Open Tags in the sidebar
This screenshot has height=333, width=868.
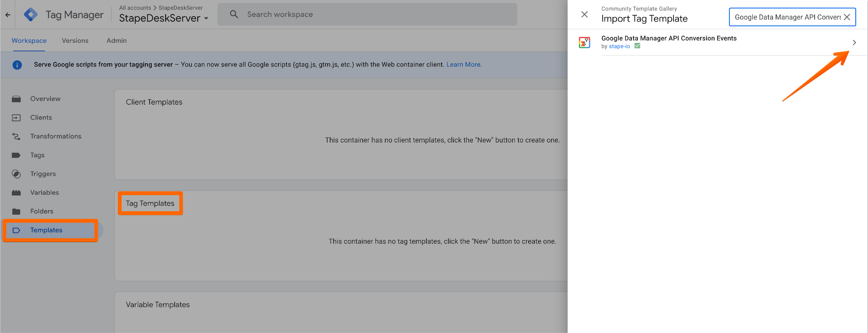tap(37, 155)
